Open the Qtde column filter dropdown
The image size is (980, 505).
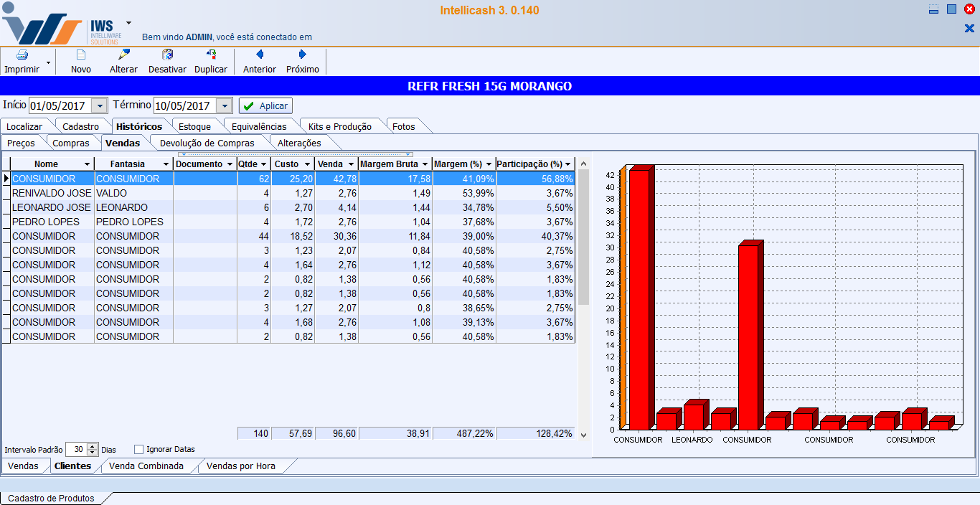263,164
